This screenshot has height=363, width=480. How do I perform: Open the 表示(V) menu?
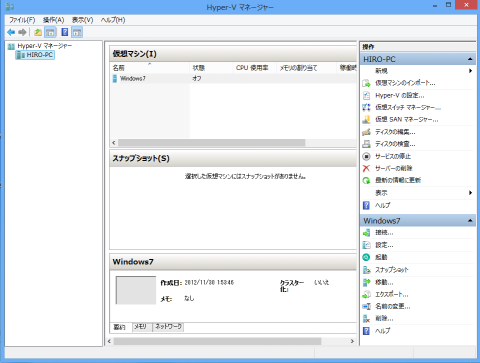coord(83,20)
